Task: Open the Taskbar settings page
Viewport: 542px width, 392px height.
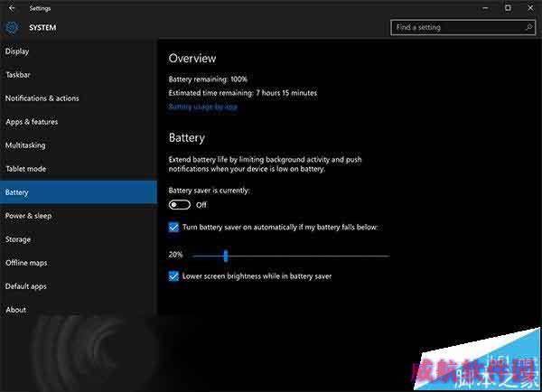Action: coord(79,75)
